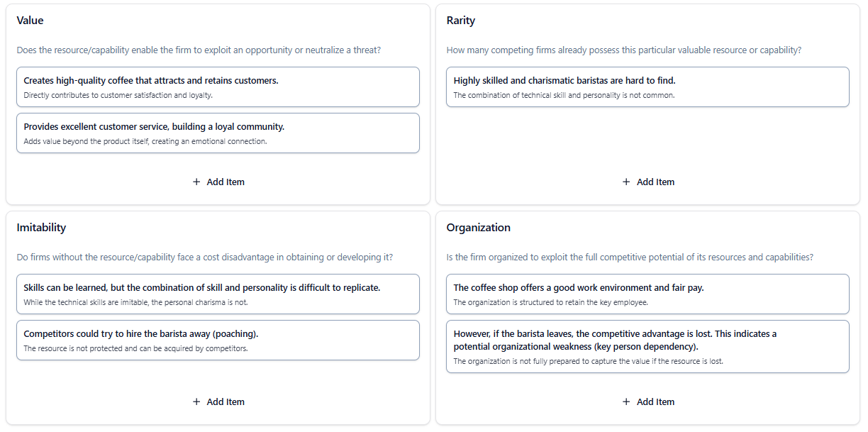The image size is (868, 432).
Task: Select the poaching competitors item
Action: point(218,340)
